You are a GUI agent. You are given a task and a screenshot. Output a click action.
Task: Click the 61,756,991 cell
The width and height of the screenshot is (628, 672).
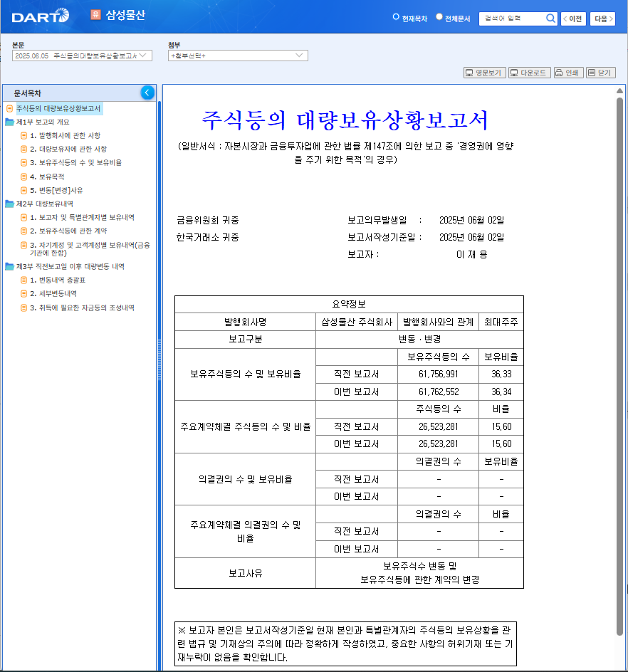pyautogui.click(x=439, y=374)
